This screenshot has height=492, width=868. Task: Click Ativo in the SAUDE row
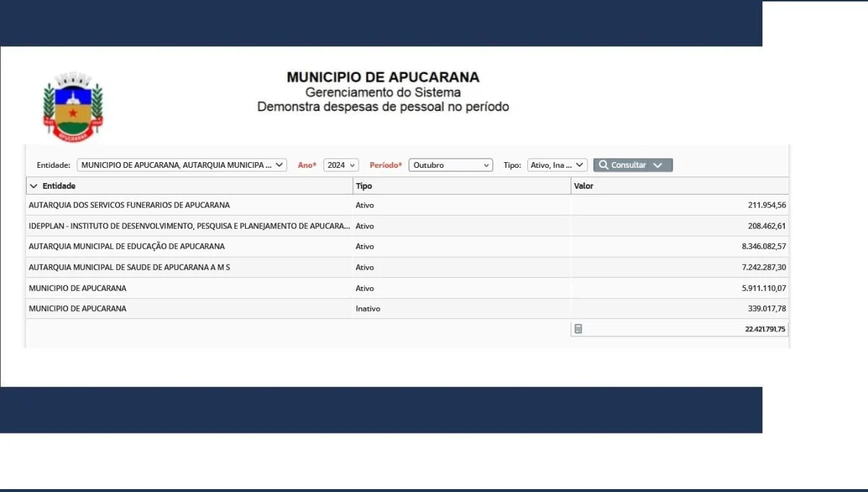[x=365, y=267]
